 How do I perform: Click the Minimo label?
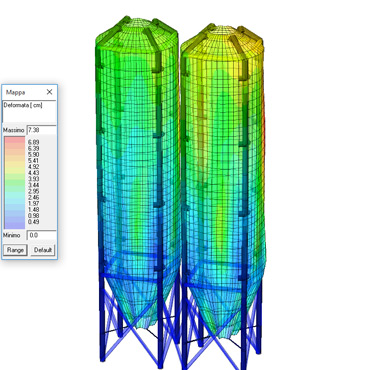(12, 235)
